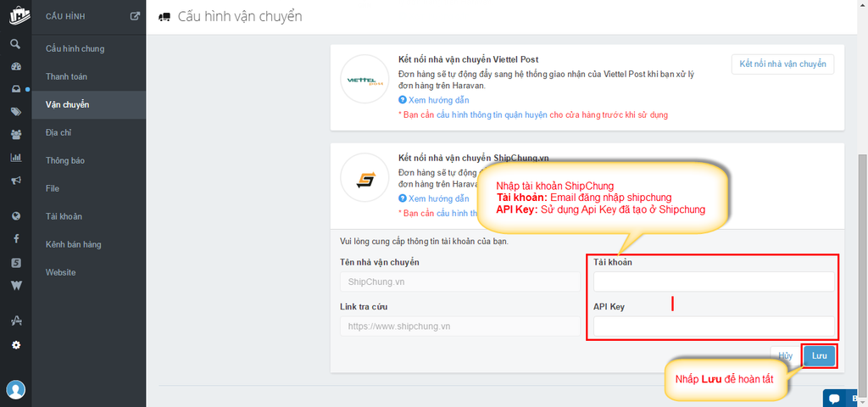Open the products tag icon
868x407 pixels.
click(15, 112)
